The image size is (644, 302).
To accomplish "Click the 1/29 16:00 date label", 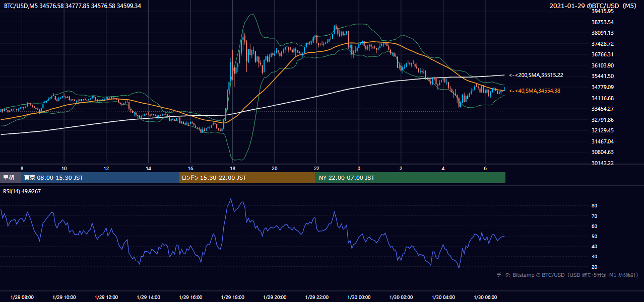I will click(x=190, y=297).
